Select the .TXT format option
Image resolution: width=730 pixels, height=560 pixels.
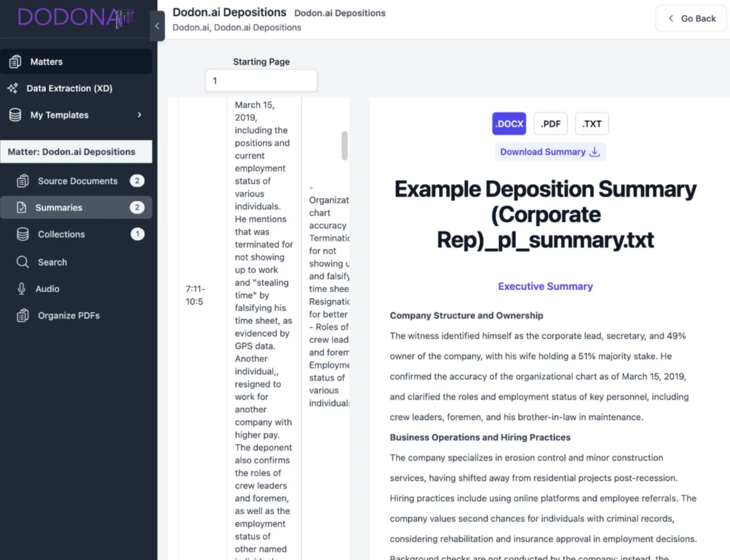coord(591,124)
